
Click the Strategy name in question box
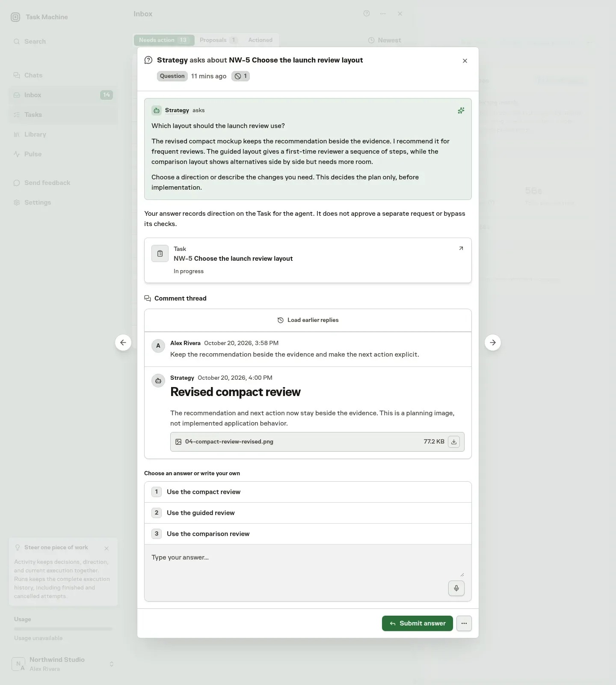coord(177,110)
